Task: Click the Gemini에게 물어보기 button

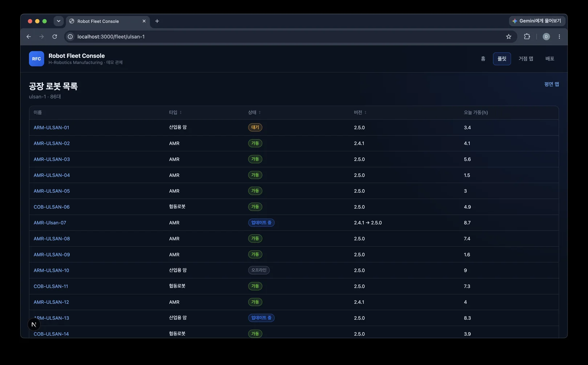Action: pyautogui.click(x=537, y=21)
